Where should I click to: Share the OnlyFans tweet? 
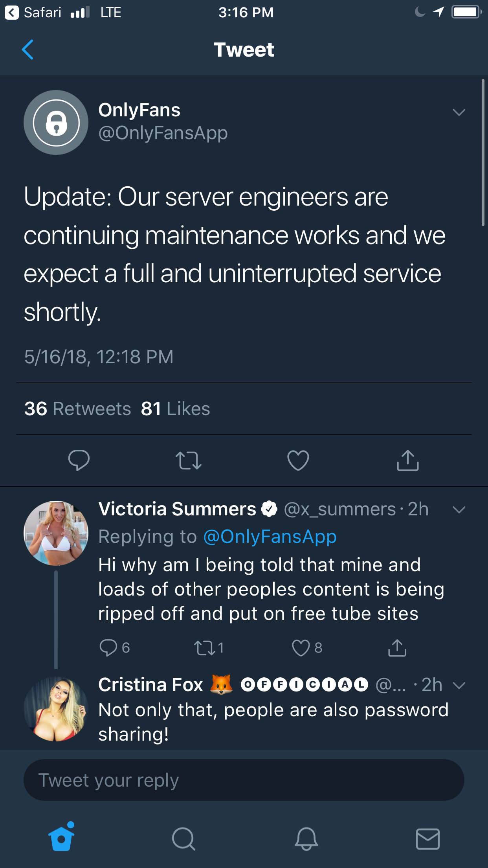[408, 460]
